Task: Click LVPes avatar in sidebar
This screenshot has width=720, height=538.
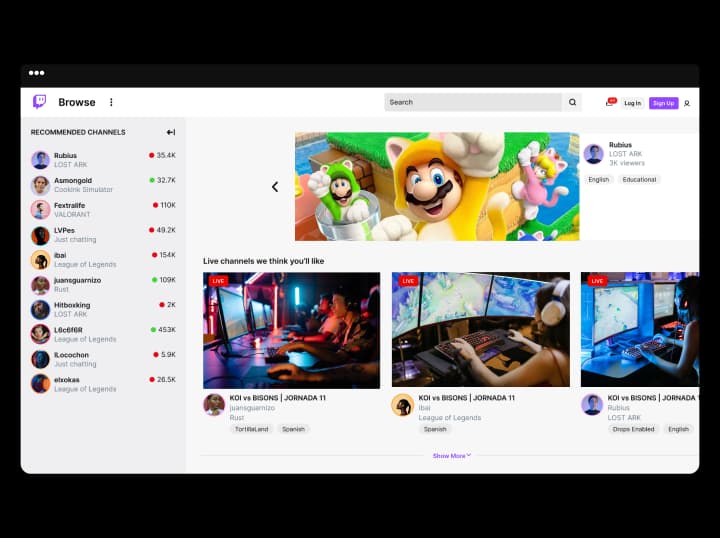Action: pos(40,235)
